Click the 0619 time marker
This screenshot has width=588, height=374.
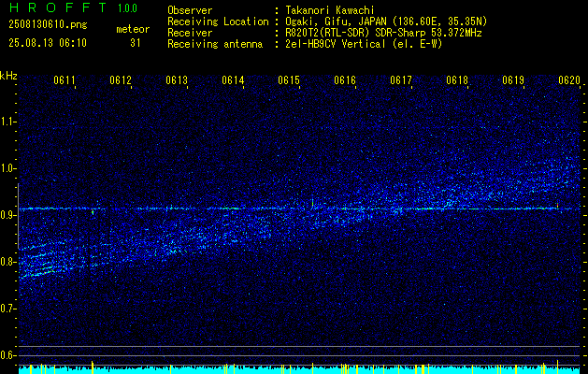pyautogui.click(x=513, y=80)
